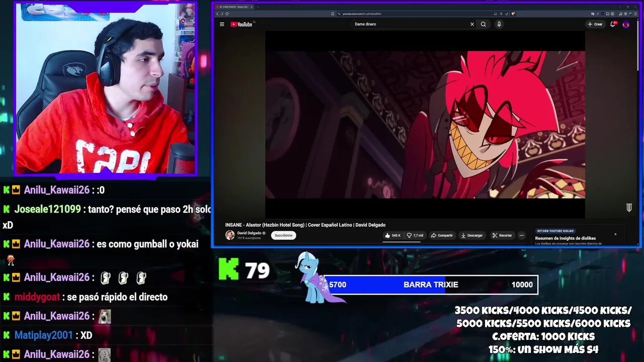The image size is (644, 362).
Task: Click username Joseale121099 in chat
Action: [47, 209]
